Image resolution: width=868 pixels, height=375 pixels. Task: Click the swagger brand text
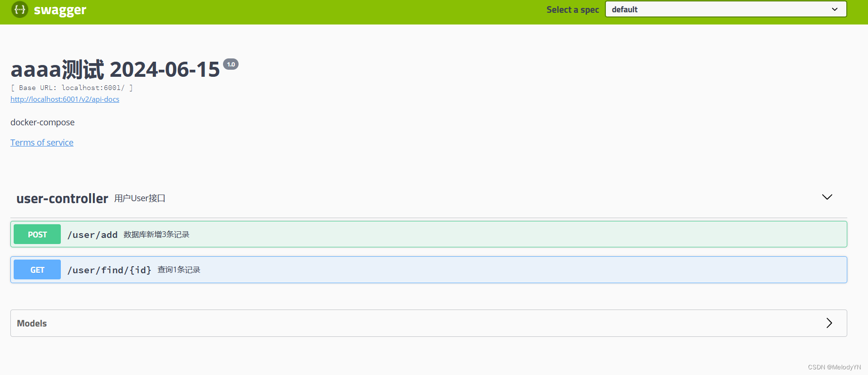pos(60,10)
